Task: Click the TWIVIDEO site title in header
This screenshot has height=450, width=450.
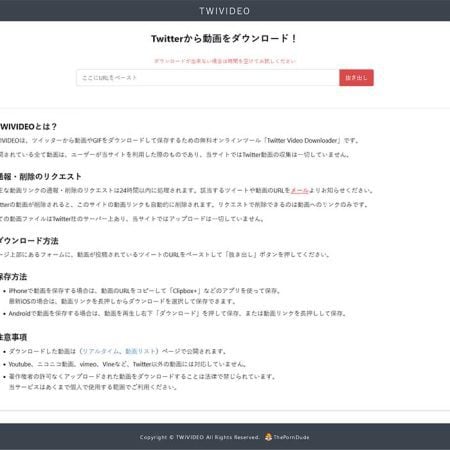Action: pyautogui.click(x=224, y=11)
